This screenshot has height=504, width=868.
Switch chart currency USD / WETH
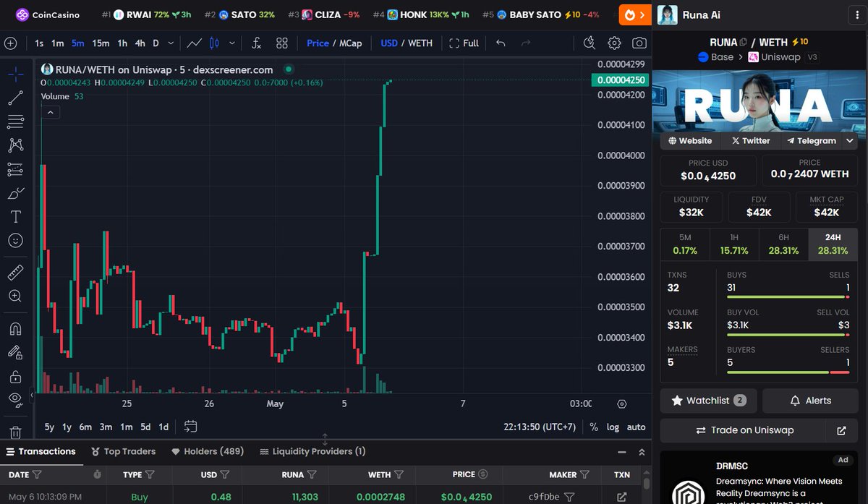tap(407, 43)
